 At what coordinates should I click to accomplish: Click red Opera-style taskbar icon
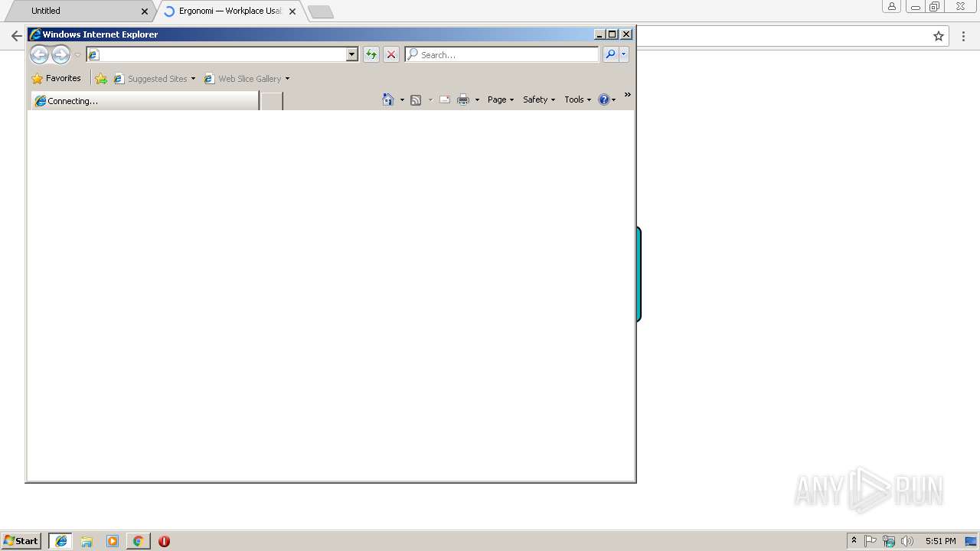point(164,541)
